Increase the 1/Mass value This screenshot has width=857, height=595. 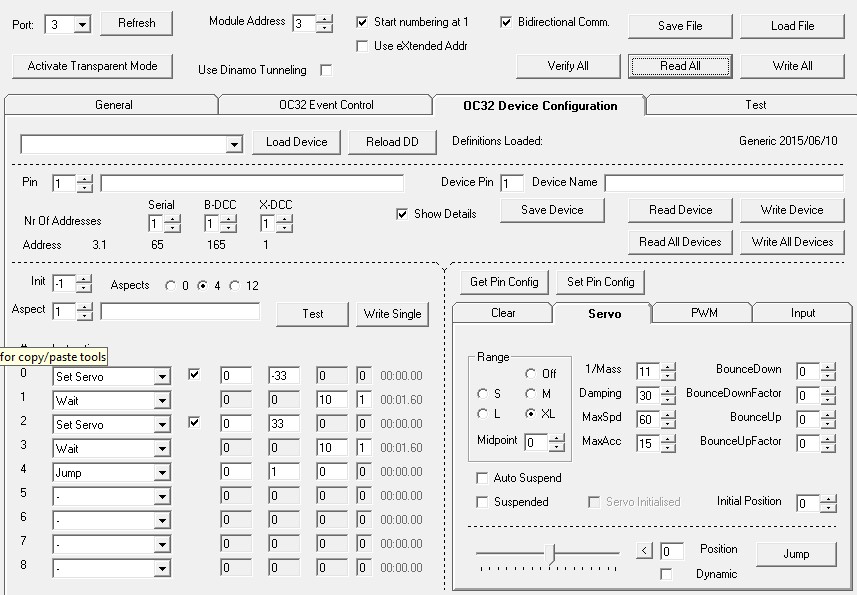(x=668, y=367)
